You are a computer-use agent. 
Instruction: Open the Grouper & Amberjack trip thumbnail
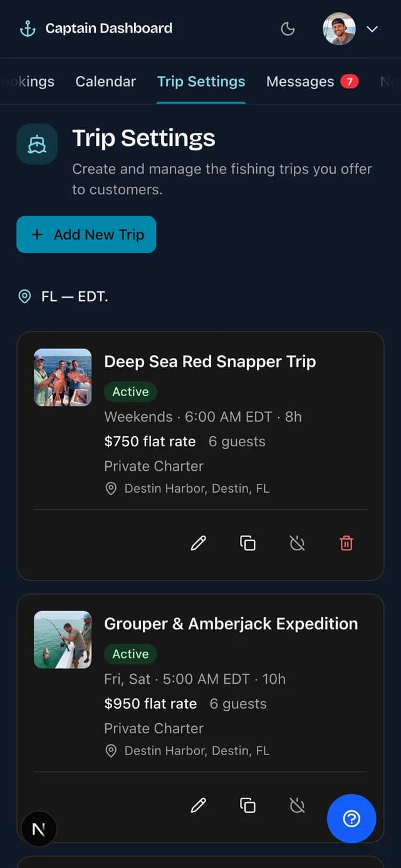(x=63, y=640)
